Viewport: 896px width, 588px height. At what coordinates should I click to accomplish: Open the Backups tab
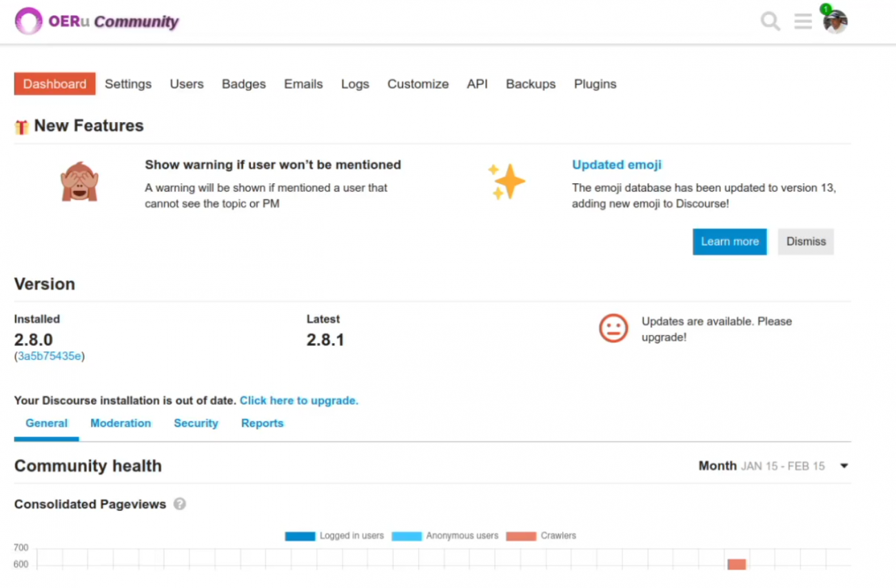pyautogui.click(x=531, y=84)
